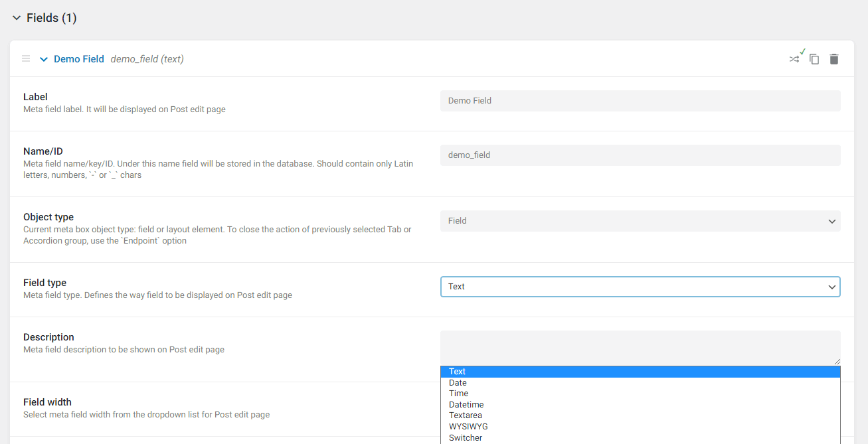This screenshot has width=868, height=444.
Task: Open the Object type dropdown
Action: (640, 221)
